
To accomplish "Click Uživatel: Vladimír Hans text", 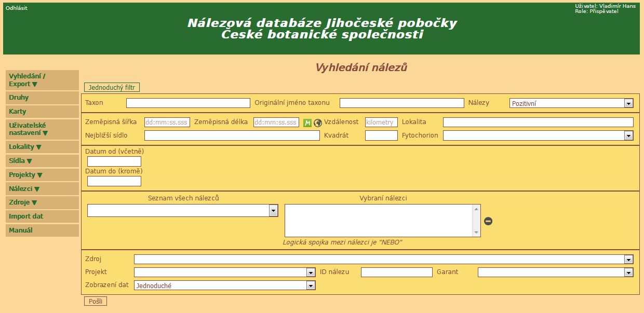I will pyautogui.click(x=605, y=6).
